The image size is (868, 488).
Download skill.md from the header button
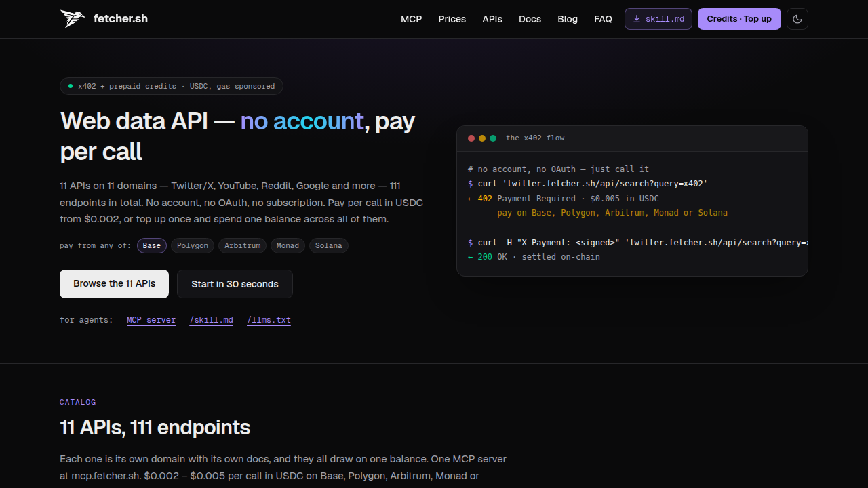tap(658, 19)
